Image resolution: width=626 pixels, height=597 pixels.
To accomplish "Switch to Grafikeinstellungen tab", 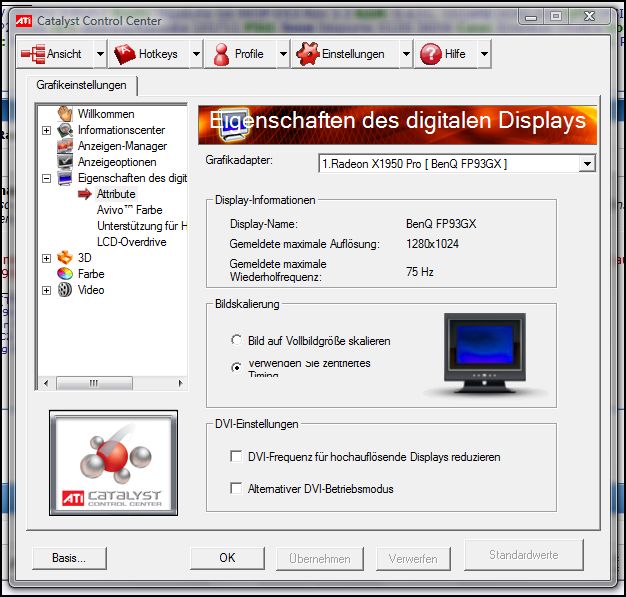I will (81, 85).
